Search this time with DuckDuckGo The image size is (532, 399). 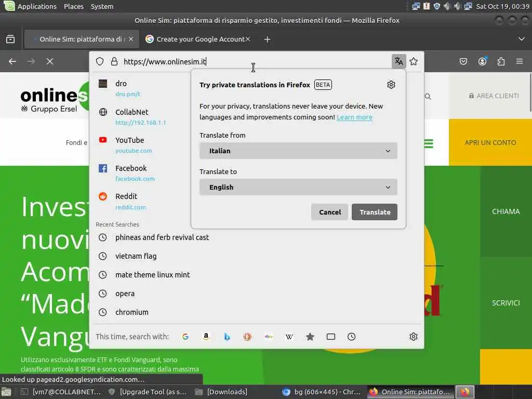[248, 337]
